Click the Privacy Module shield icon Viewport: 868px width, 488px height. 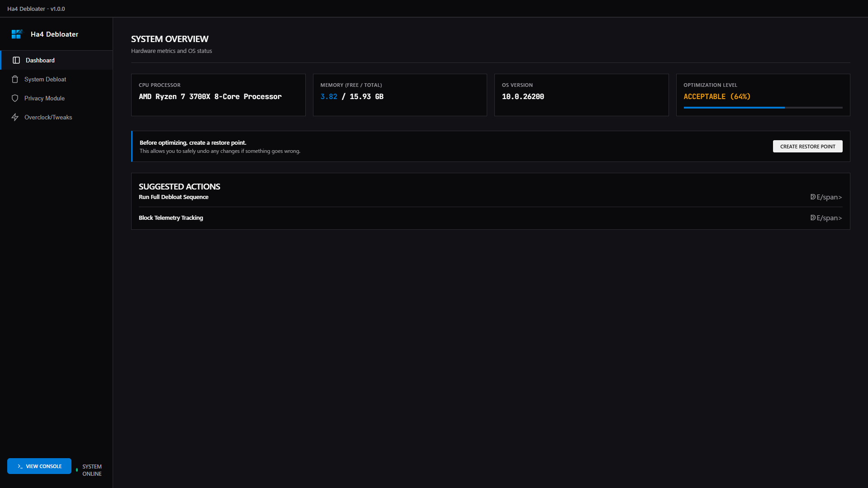(15, 98)
